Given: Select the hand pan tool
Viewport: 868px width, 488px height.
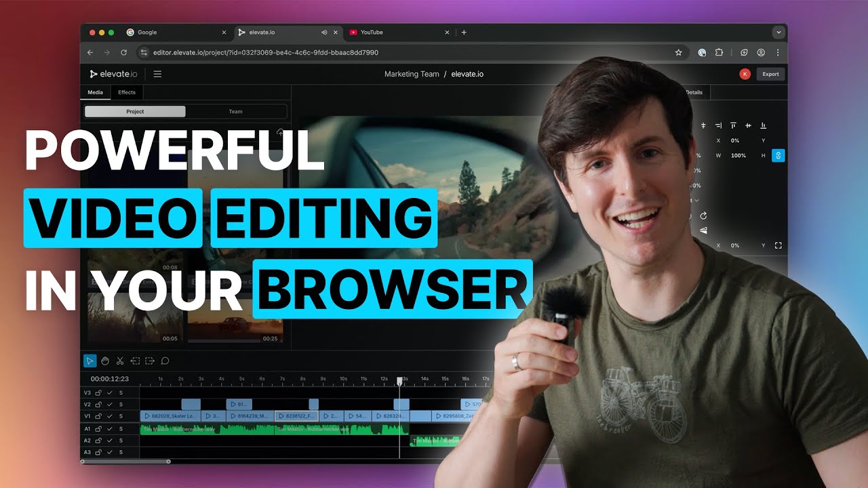Looking at the screenshot, I should (x=105, y=361).
